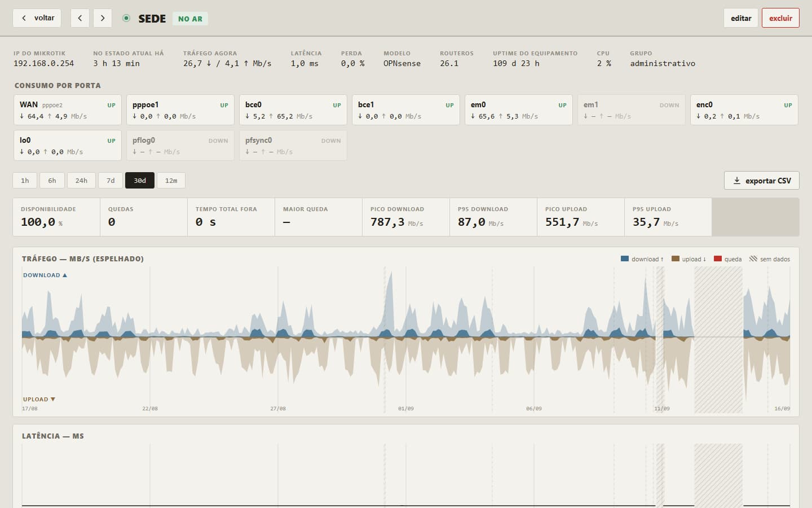812x508 pixels.
Task: Click the model value OPNsense
Action: point(402,63)
